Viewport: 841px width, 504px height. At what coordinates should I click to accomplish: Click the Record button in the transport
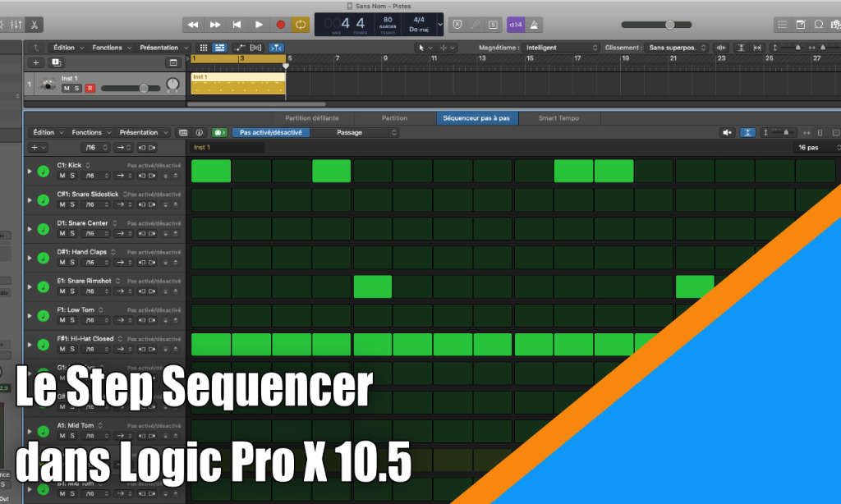click(280, 25)
